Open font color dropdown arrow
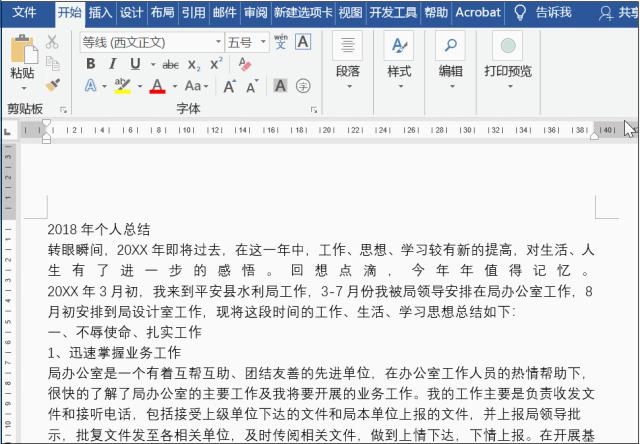Viewport: 640px width, 444px height. tap(175, 86)
